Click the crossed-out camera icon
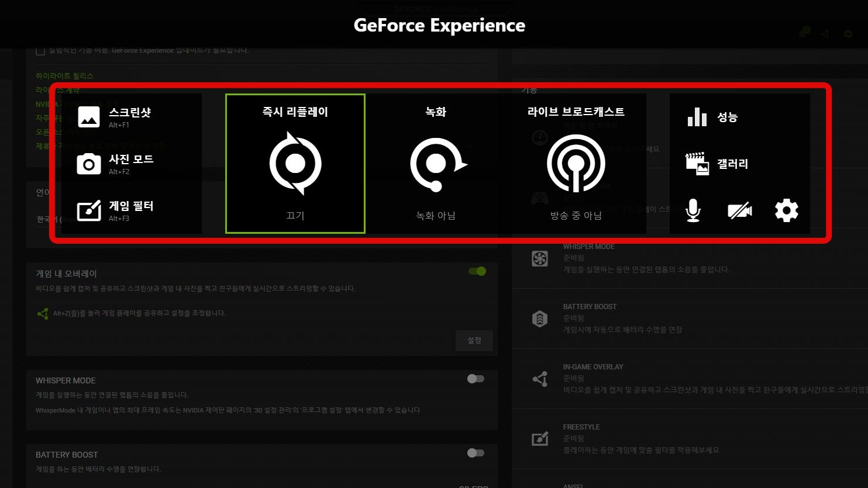The width and height of the screenshot is (868, 488). (740, 210)
